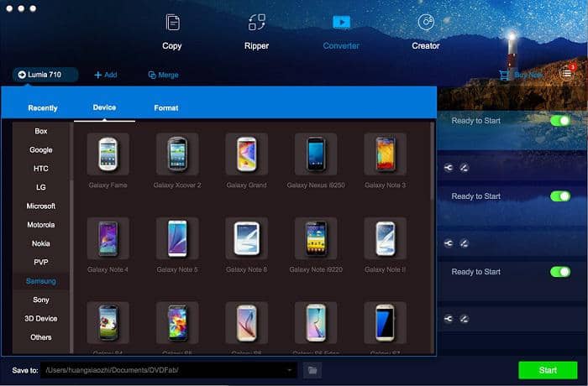Expand the Save to path dropdown
This screenshot has height=386, width=588.
(x=289, y=369)
